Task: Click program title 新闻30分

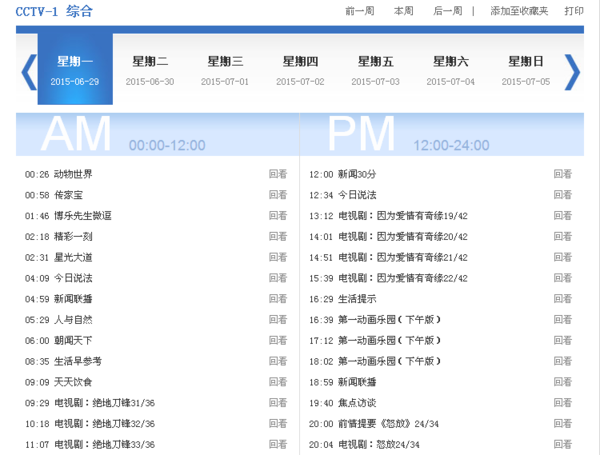Action: tap(357, 174)
